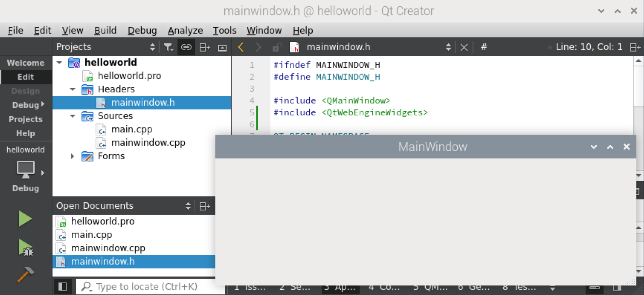The width and height of the screenshot is (644, 295).
Task: Open the Analyze menu
Action: (185, 31)
